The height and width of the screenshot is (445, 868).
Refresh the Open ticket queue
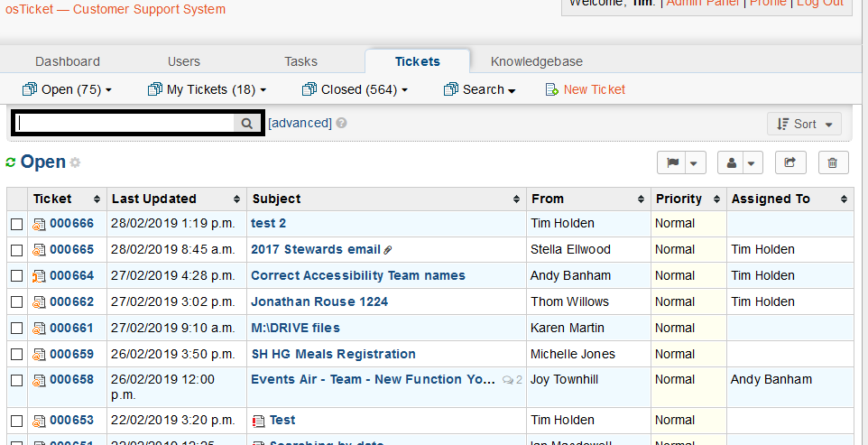click(x=11, y=162)
